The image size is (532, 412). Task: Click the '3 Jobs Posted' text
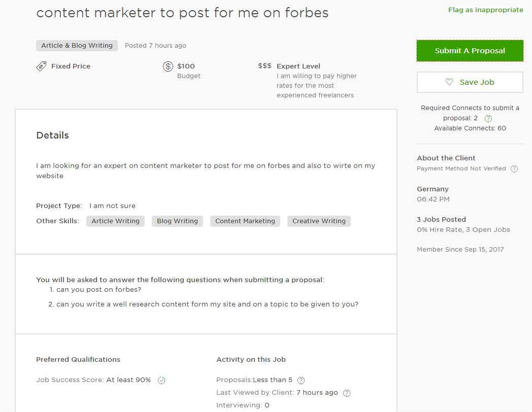point(441,219)
